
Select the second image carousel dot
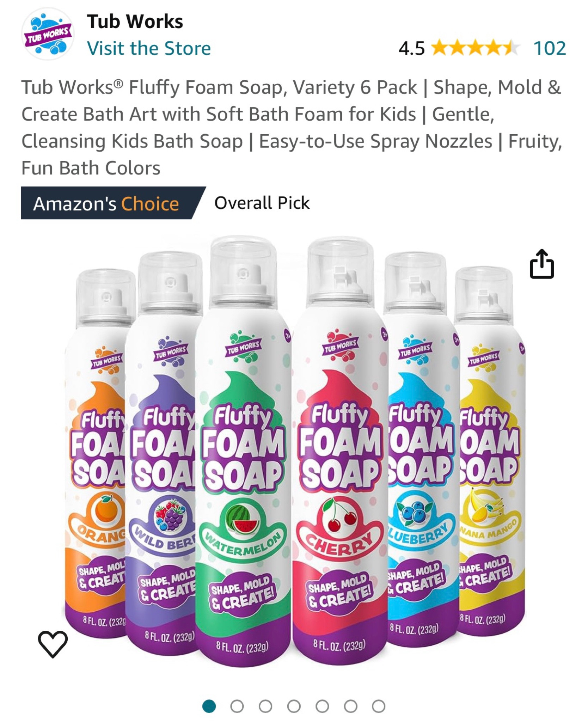237,706
